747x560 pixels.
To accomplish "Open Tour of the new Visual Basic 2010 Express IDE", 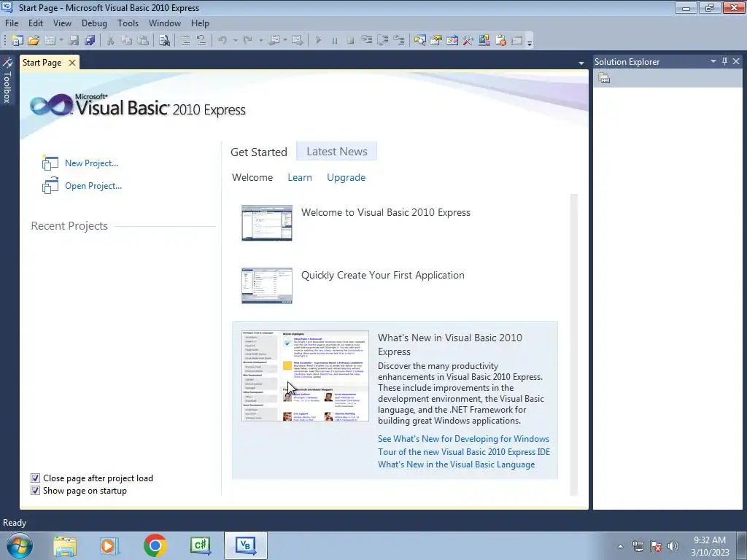I will pos(464,452).
